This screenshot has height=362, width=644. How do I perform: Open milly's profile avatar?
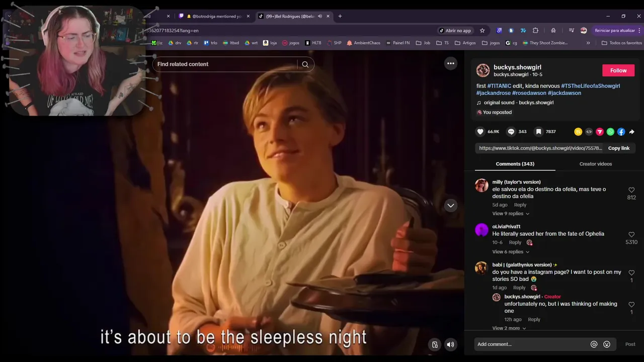click(x=481, y=186)
